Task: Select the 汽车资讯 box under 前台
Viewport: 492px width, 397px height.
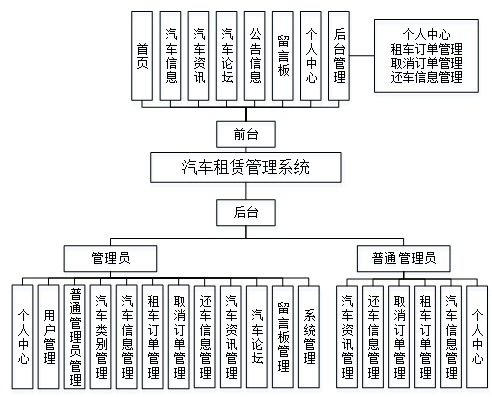Action: 198,56
